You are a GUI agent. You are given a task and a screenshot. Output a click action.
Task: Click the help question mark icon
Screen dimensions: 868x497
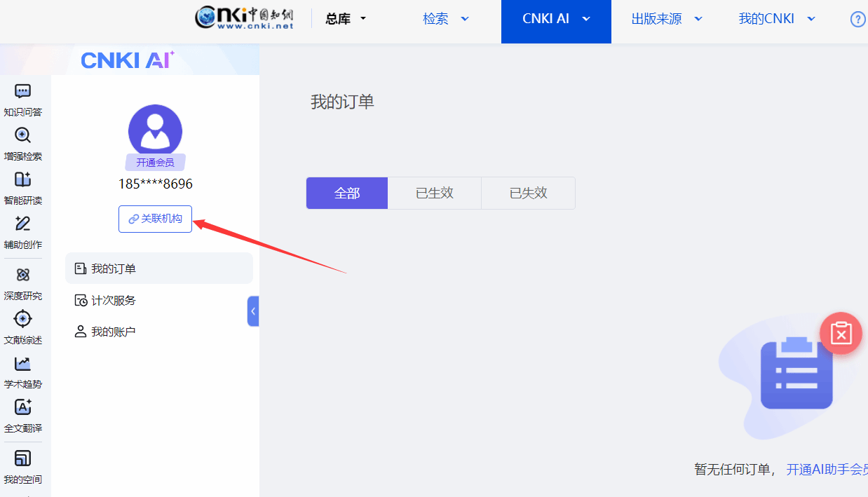click(857, 20)
